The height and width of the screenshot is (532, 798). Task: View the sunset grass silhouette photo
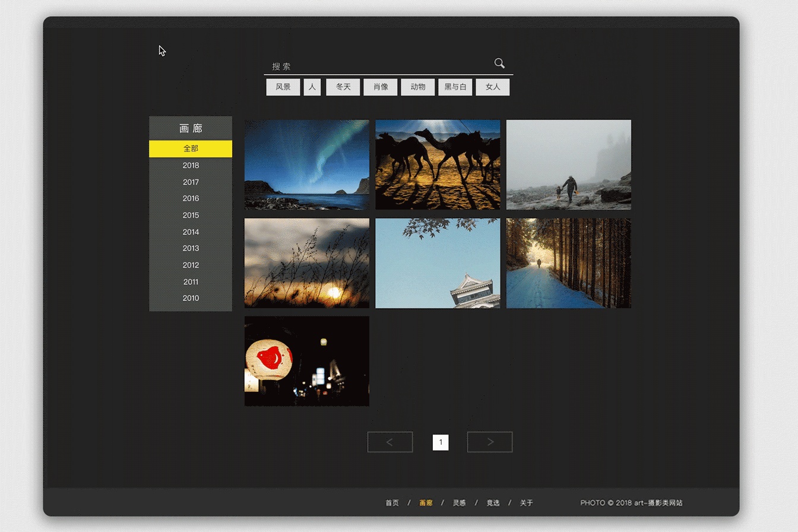click(x=307, y=263)
